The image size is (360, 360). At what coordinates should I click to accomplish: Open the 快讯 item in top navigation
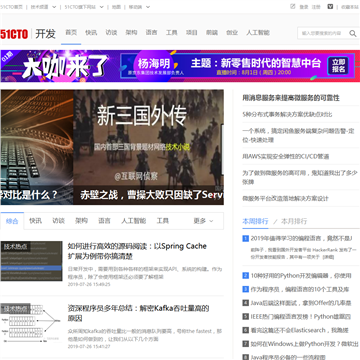pyautogui.click(x=91, y=33)
